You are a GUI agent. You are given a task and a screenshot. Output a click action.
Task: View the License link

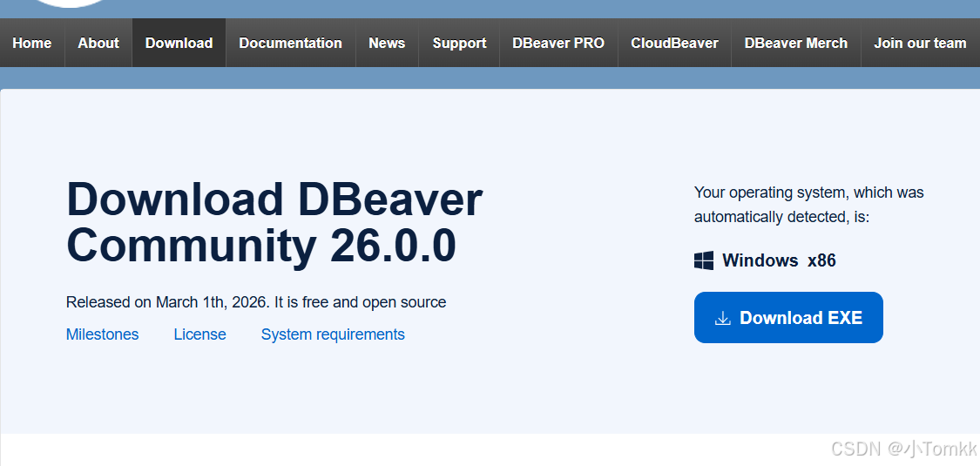click(x=200, y=334)
